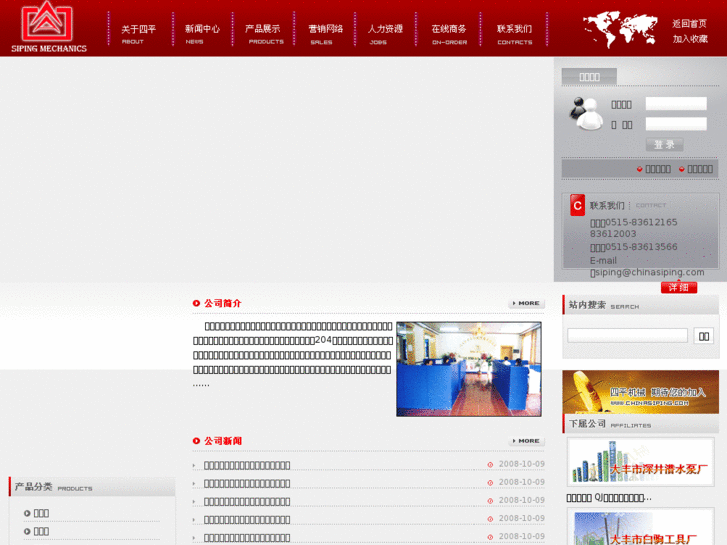The width and height of the screenshot is (727, 545).
Task: Click the bullet icon of second product category
Action: click(x=27, y=531)
